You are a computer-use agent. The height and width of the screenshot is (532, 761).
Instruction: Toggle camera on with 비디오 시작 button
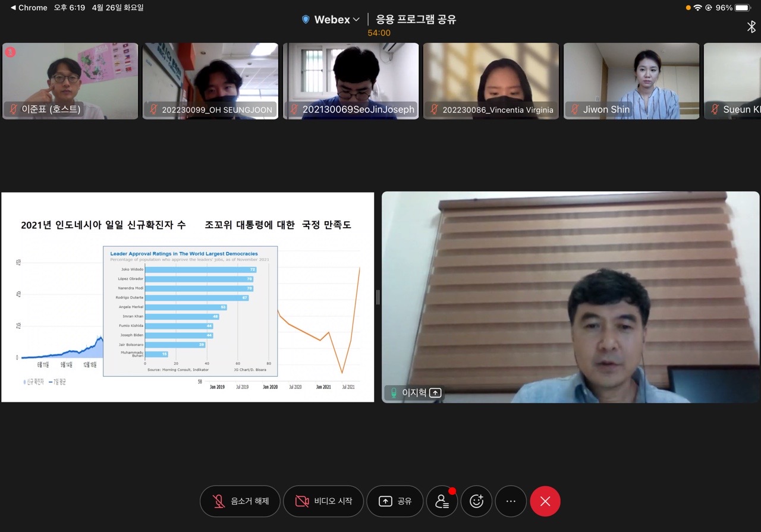(323, 501)
